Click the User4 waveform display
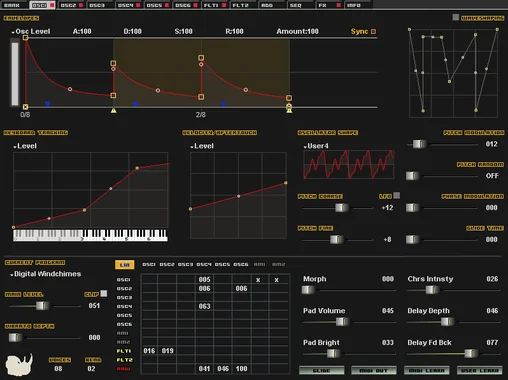Viewport: 508px width, 380px height. (x=348, y=165)
